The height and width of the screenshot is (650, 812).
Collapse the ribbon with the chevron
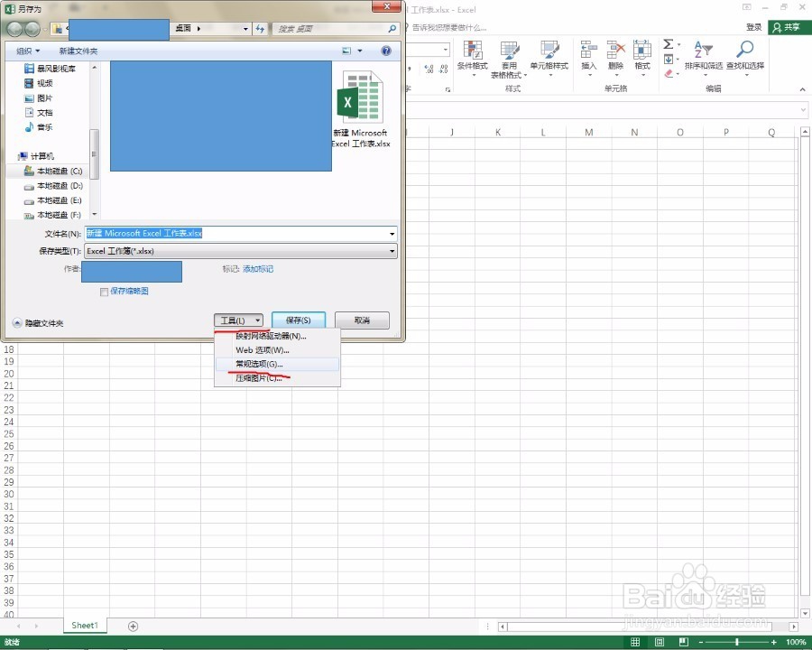coord(802,89)
